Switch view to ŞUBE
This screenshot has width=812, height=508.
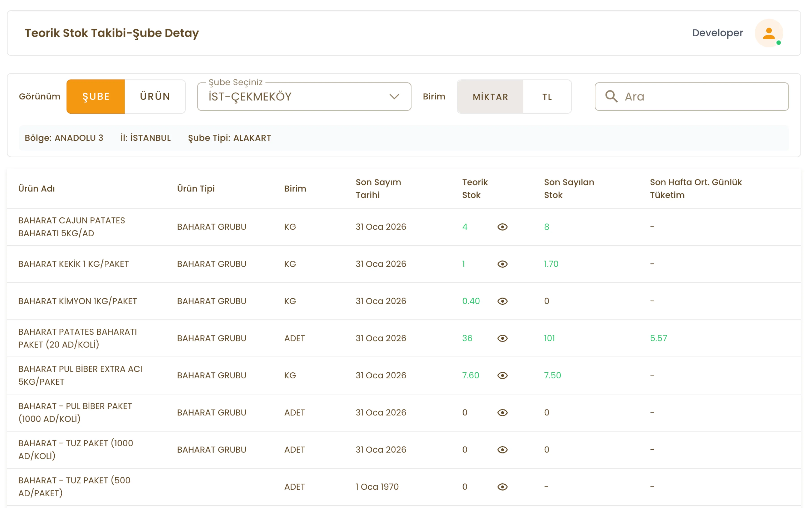click(x=96, y=96)
